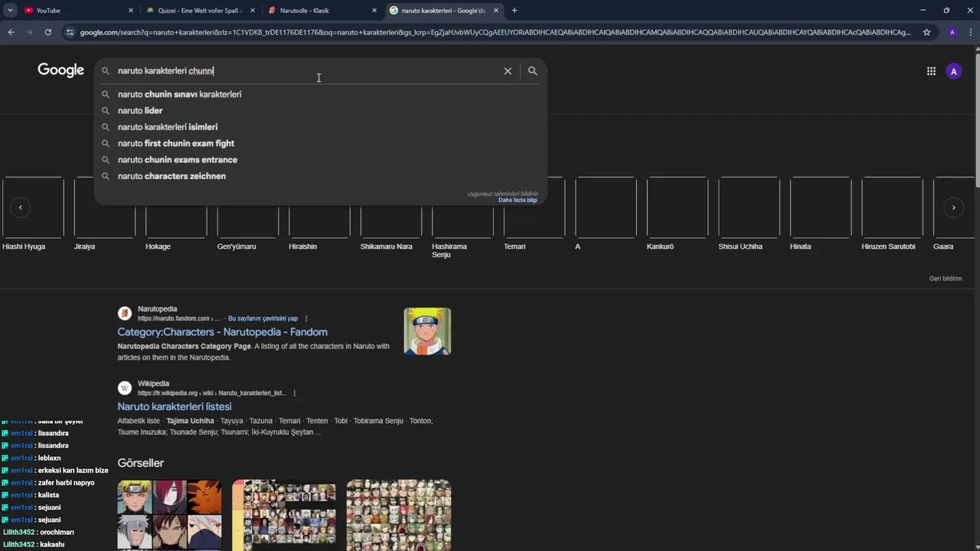Reload the current page
The width and height of the screenshot is (980, 551).
tap(47, 32)
